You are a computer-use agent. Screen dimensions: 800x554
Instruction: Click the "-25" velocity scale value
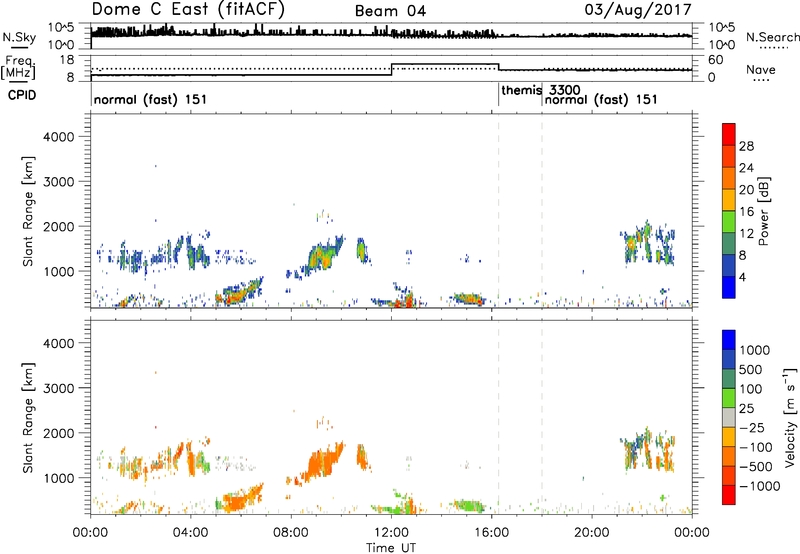(x=752, y=428)
